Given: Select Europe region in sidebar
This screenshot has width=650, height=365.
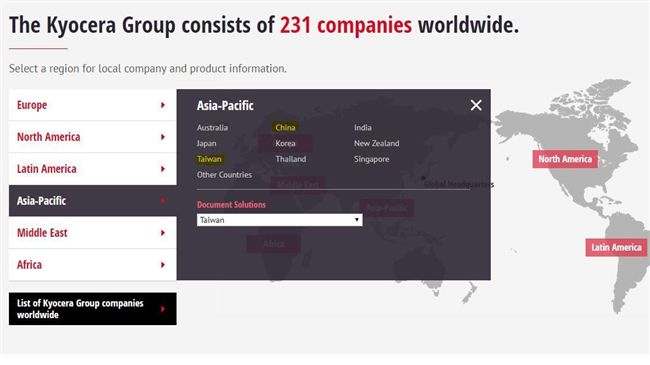Looking at the screenshot, I should 92,105.
